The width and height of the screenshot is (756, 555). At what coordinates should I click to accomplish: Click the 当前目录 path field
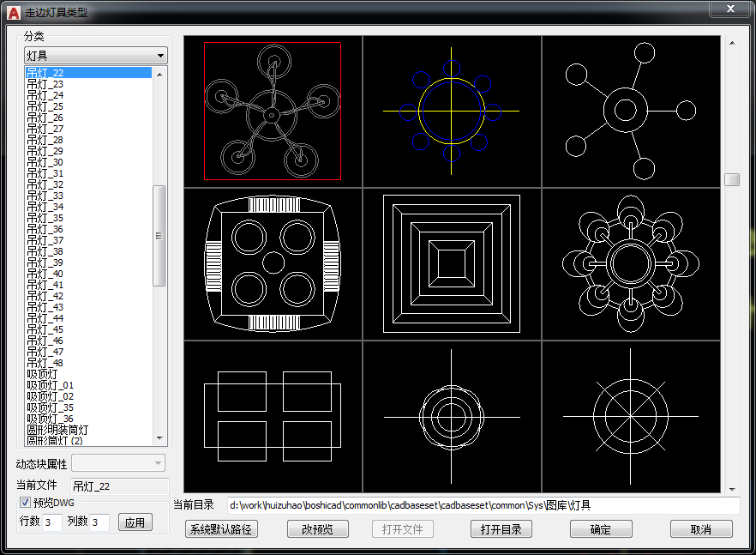point(483,505)
